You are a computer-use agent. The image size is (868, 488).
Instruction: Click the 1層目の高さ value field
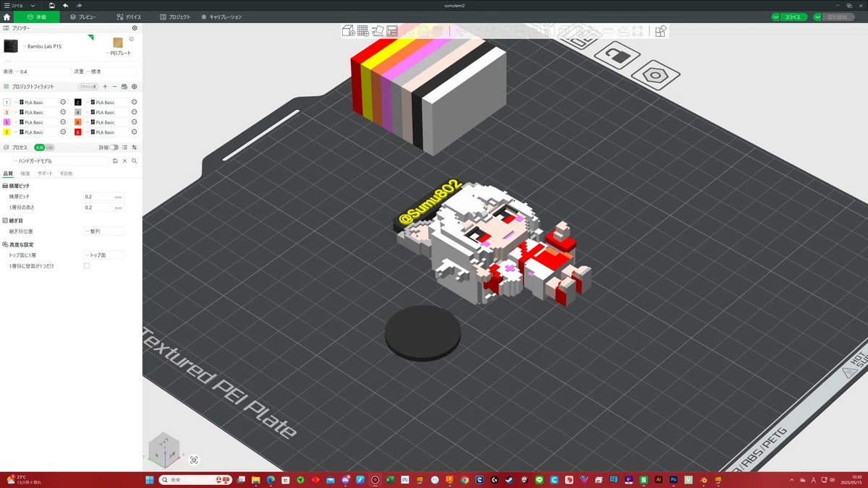coord(103,207)
